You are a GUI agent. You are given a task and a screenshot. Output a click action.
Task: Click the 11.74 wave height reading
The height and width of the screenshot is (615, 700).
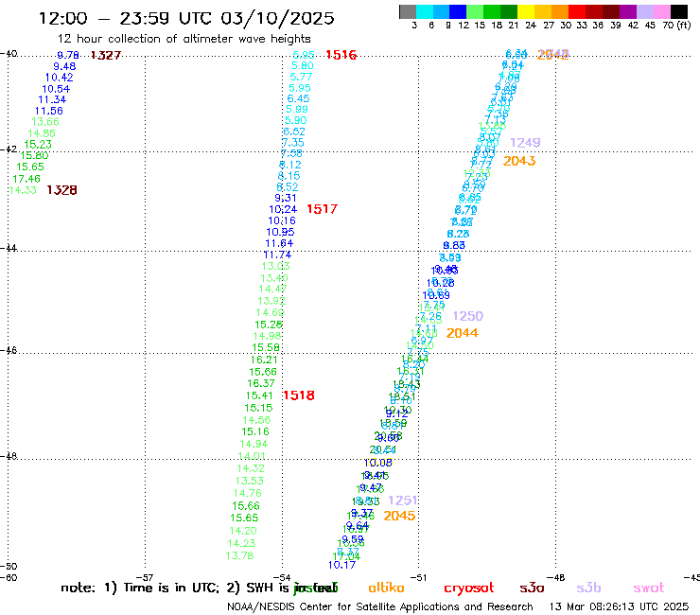[x=277, y=255]
